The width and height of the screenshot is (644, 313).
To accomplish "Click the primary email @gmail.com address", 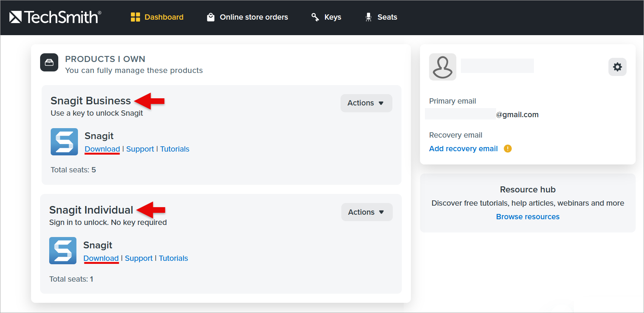I will [x=517, y=115].
